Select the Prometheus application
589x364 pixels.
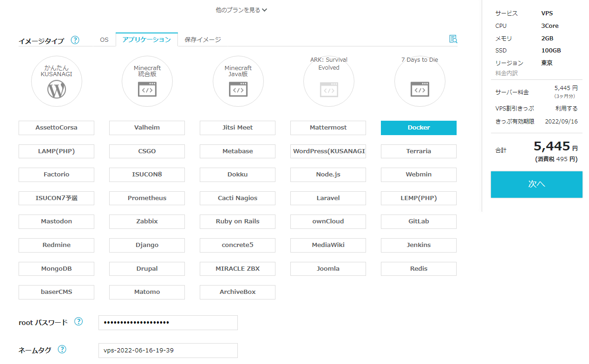[x=147, y=198]
